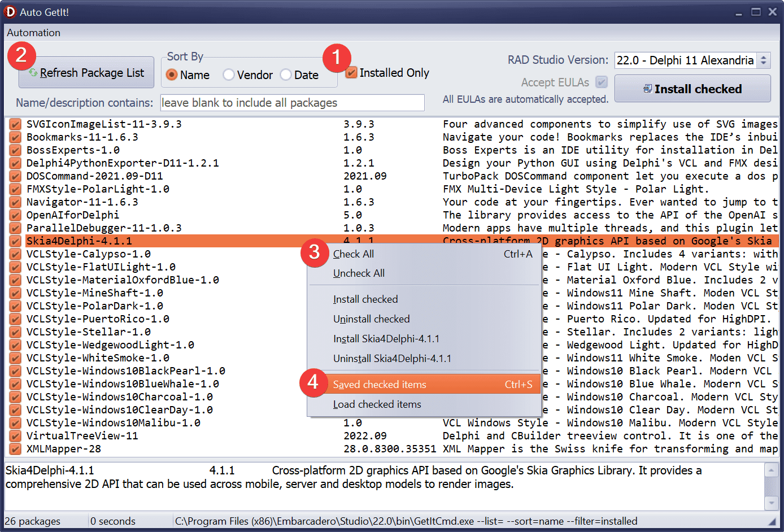Uncheck the FMXStyle-PolarLight-1.0 checkbox
The width and height of the screenshot is (784, 532).
point(15,189)
